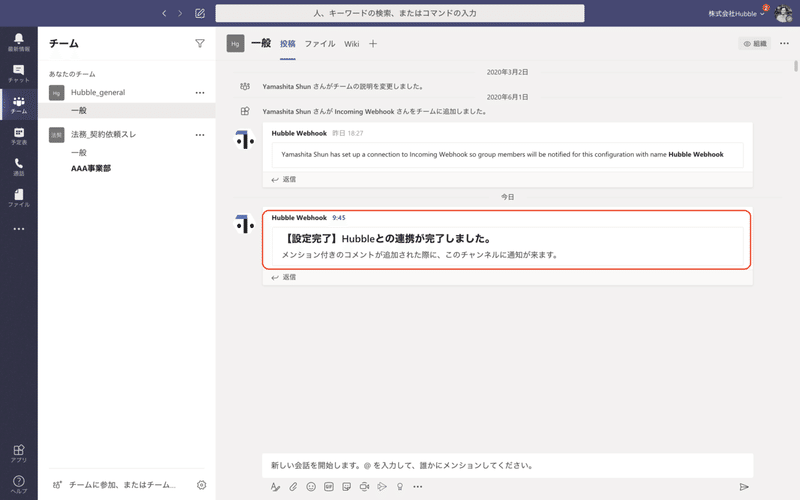Insert a GIF

(x=329, y=487)
